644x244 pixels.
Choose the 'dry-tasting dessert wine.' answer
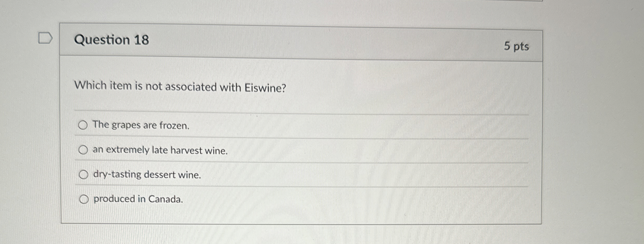(84, 174)
